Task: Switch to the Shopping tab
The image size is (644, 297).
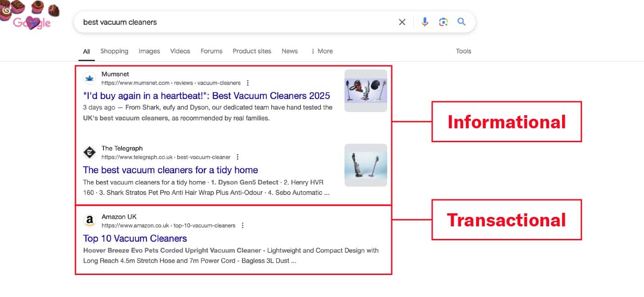Action: (114, 51)
